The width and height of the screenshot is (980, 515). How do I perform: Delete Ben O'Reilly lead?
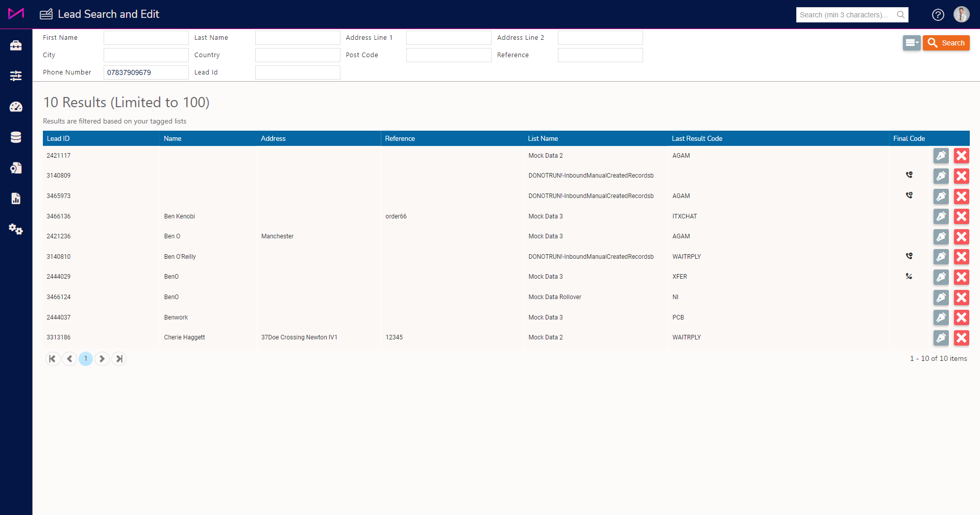tap(962, 257)
